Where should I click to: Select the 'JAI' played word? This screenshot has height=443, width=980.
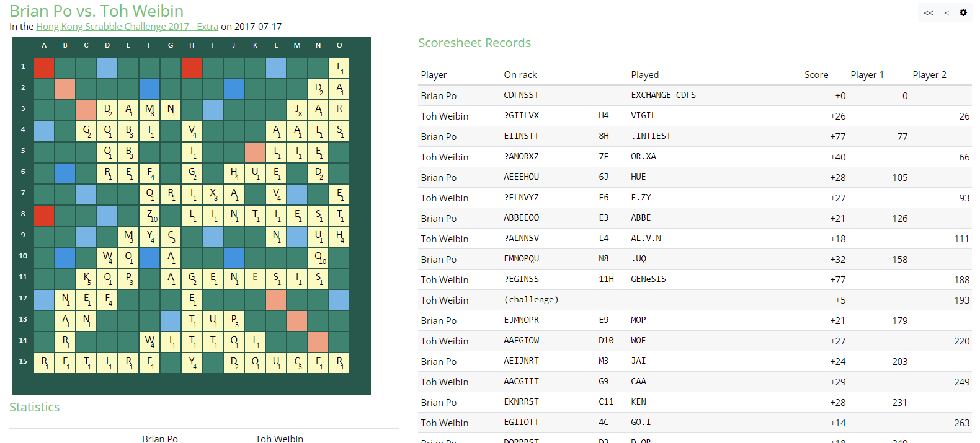(638, 361)
